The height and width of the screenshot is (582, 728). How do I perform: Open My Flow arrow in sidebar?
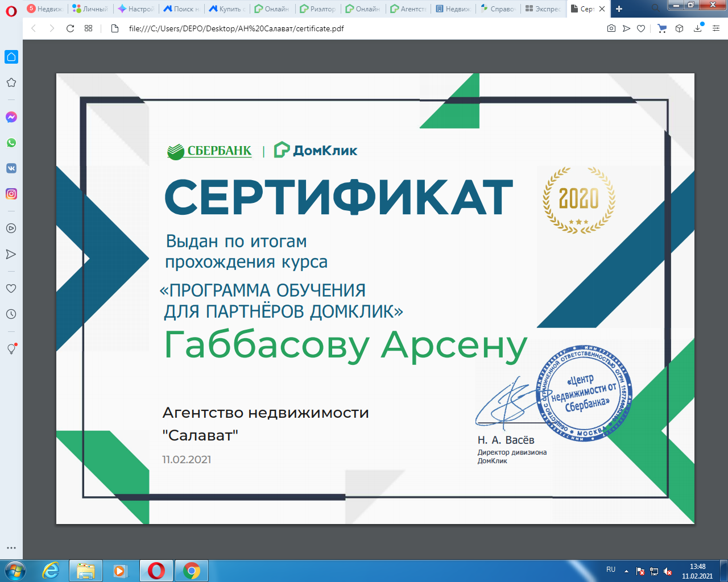(11, 254)
